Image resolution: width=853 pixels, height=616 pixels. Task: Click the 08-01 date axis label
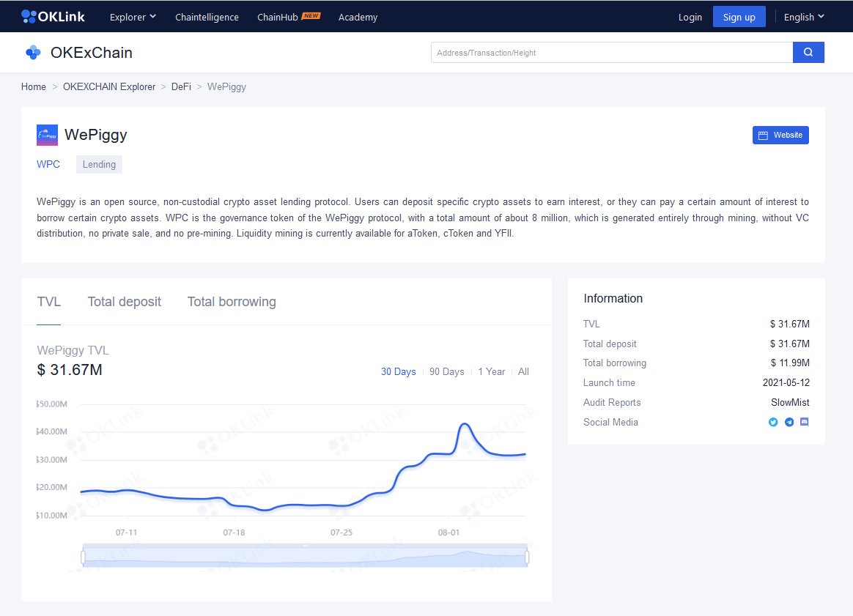click(448, 532)
